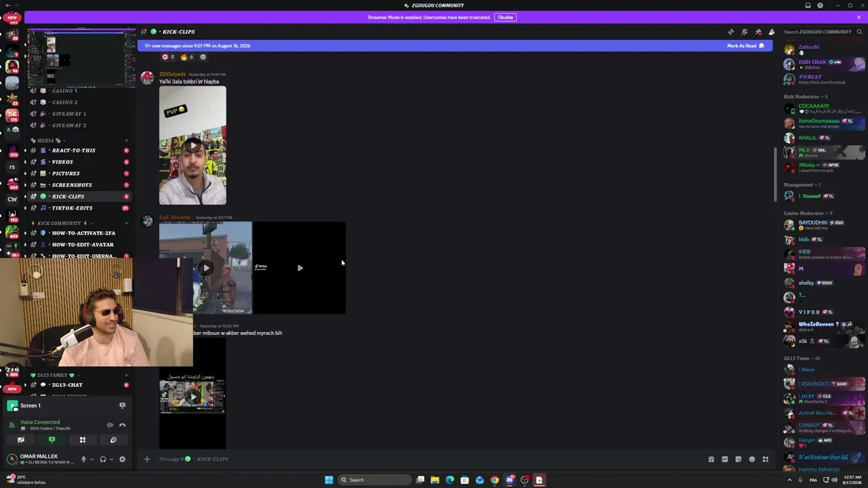Mute the microphone in user panel
The image size is (868, 488).
(x=83, y=460)
